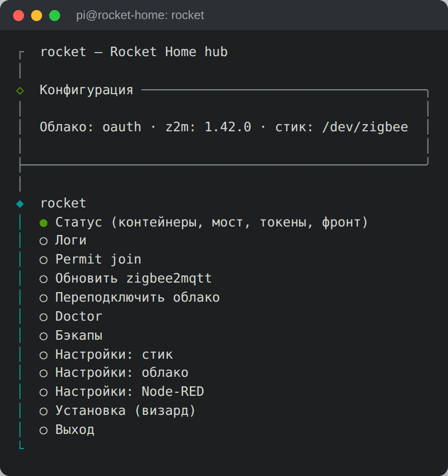
Task: Select the Permit join radio circle
Action: pos(44,260)
